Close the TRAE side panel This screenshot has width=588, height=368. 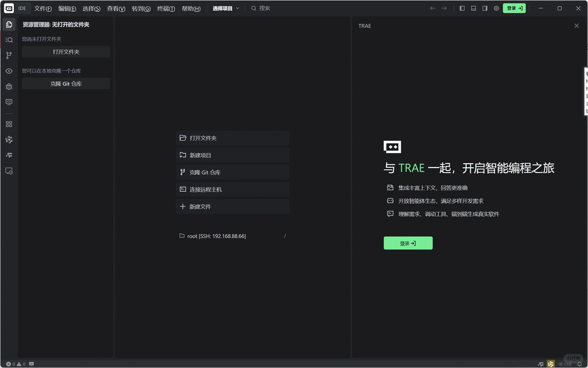(x=576, y=26)
